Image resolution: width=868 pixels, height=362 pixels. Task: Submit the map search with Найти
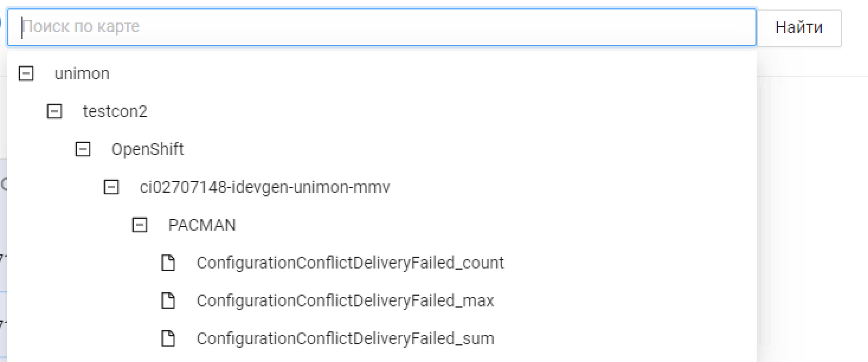point(799,27)
